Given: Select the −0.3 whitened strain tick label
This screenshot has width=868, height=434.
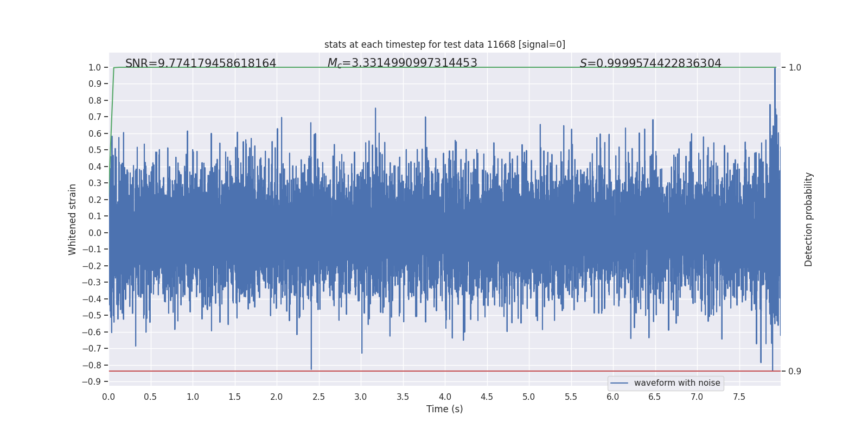Looking at the screenshot, I should [x=92, y=282].
